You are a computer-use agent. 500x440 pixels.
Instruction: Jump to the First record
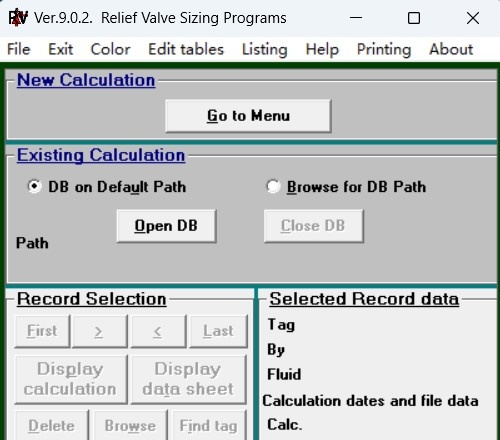coord(42,331)
